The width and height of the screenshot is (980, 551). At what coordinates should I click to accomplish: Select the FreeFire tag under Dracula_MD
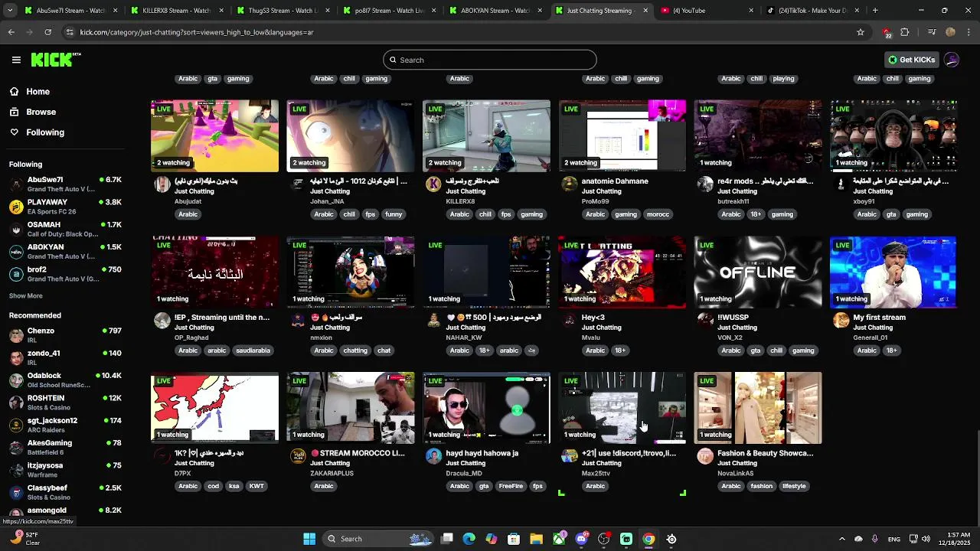point(511,486)
